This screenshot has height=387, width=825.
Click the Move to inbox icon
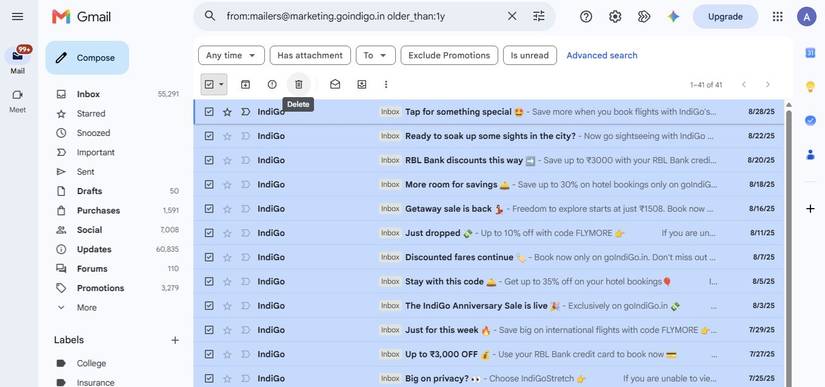point(361,84)
